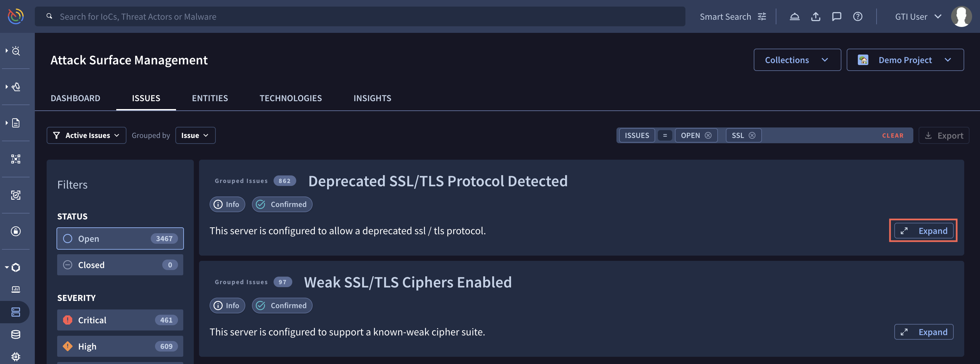Click the Demo Project thumbnail icon
Screen dimensions: 980x364
tap(863, 60)
